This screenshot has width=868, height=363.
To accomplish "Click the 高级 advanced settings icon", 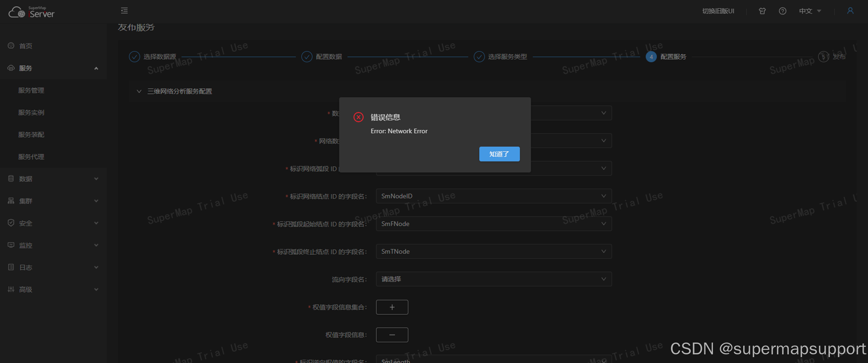I will click(11, 289).
